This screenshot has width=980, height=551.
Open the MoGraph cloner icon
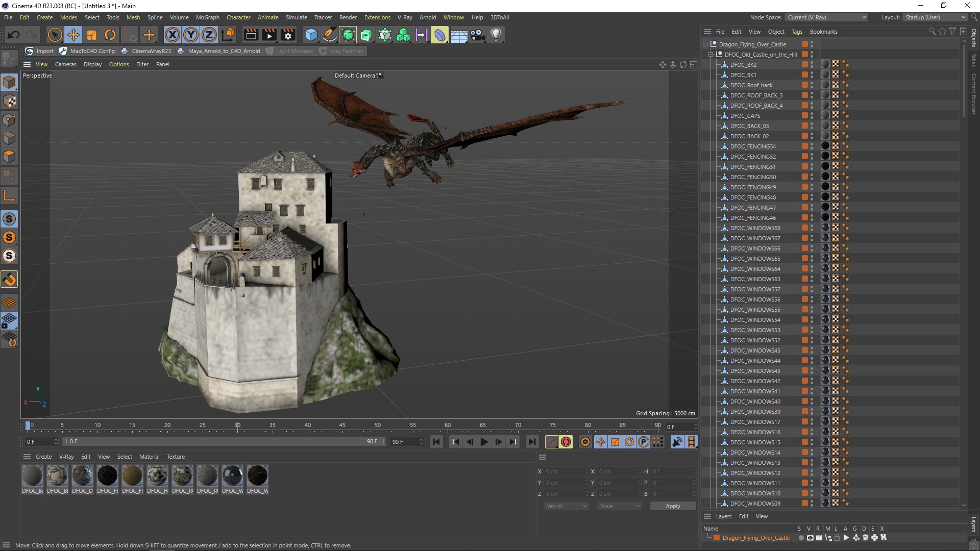coord(403,35)
